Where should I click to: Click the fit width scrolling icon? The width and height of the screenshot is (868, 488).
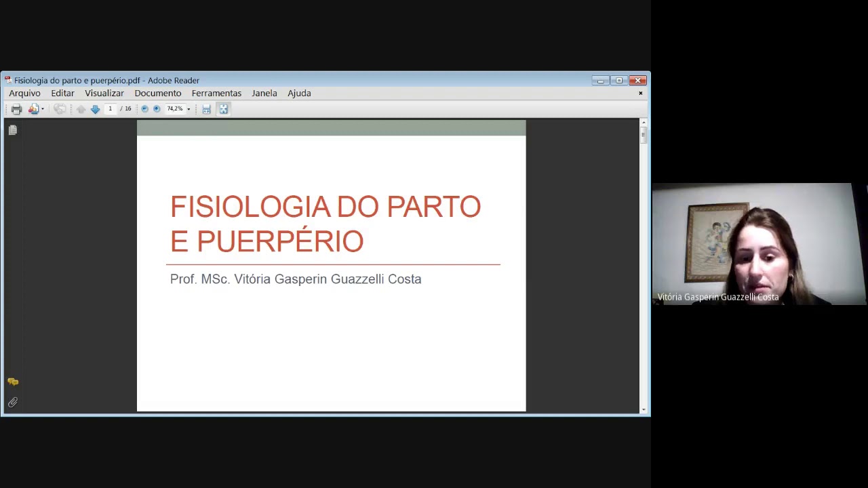[207, 109]
